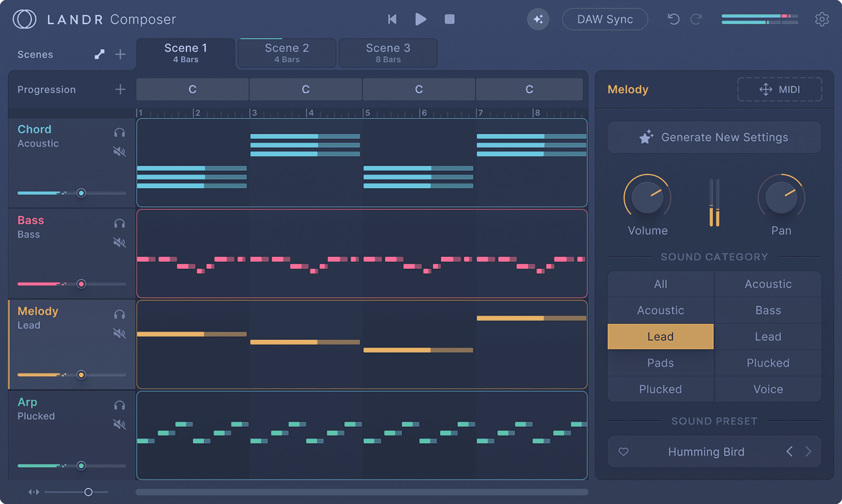This screenshot has width=842, height=504.
Task: Click Generate New Settings
Action: tap(714, 137)
